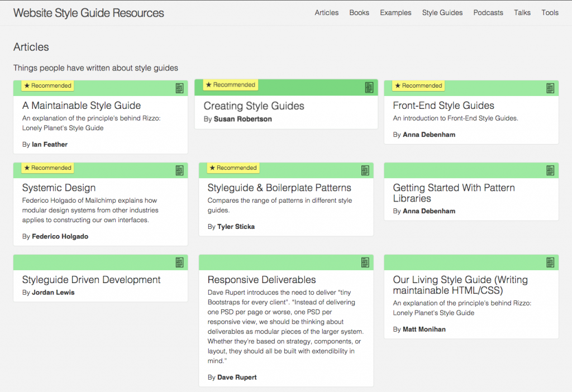
Task: Open the Books navigation item
Action: pos(359,12)
